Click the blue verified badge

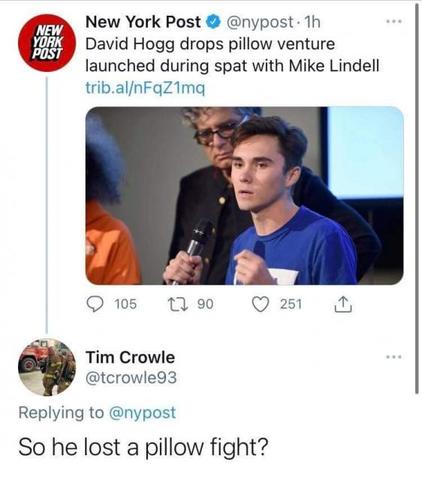(213, 22)
